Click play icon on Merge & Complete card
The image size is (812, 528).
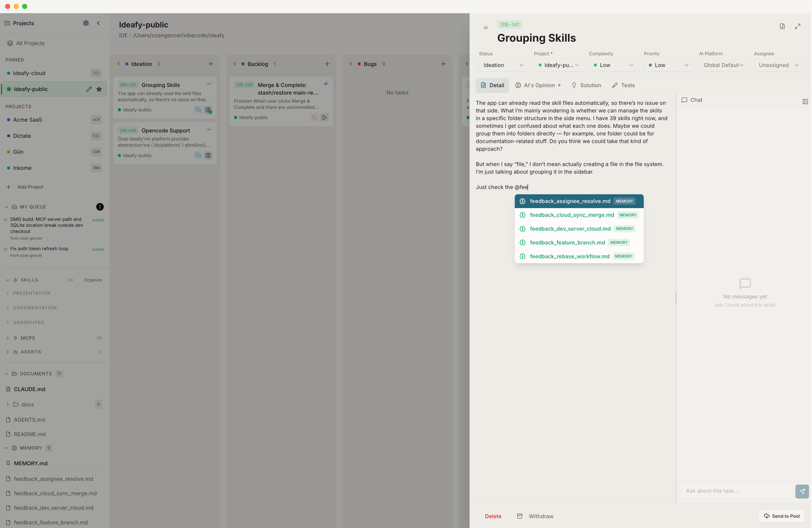[324, 117]
